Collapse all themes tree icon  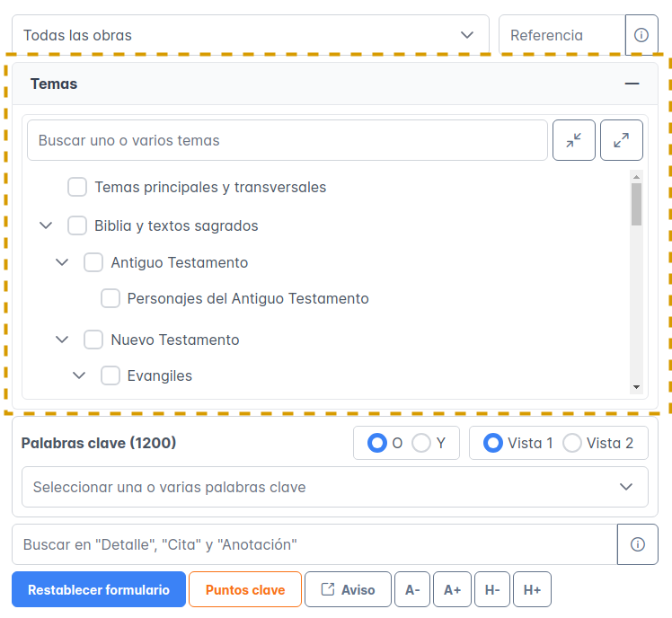tap(573, 140)
